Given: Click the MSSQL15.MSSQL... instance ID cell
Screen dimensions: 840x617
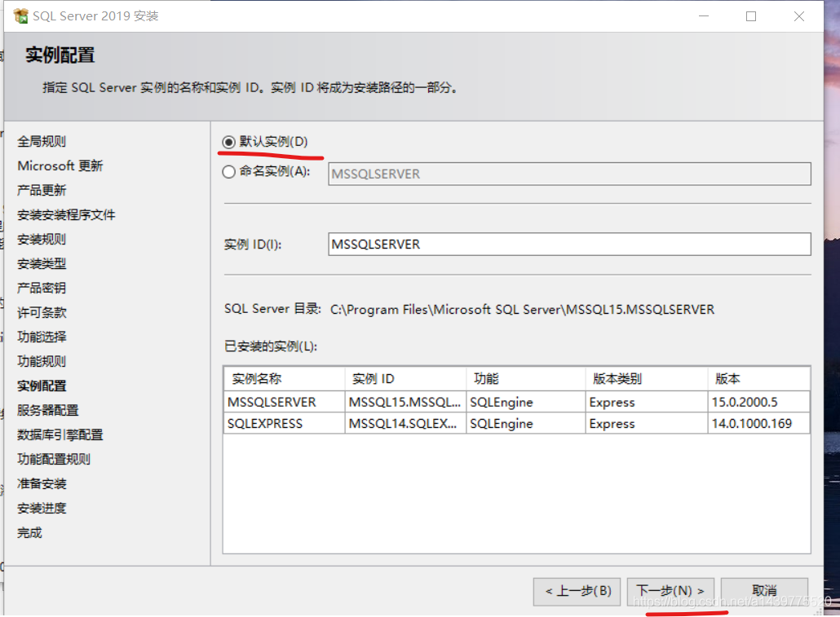Looking at the screenshot, I should [x=405, y=402].
